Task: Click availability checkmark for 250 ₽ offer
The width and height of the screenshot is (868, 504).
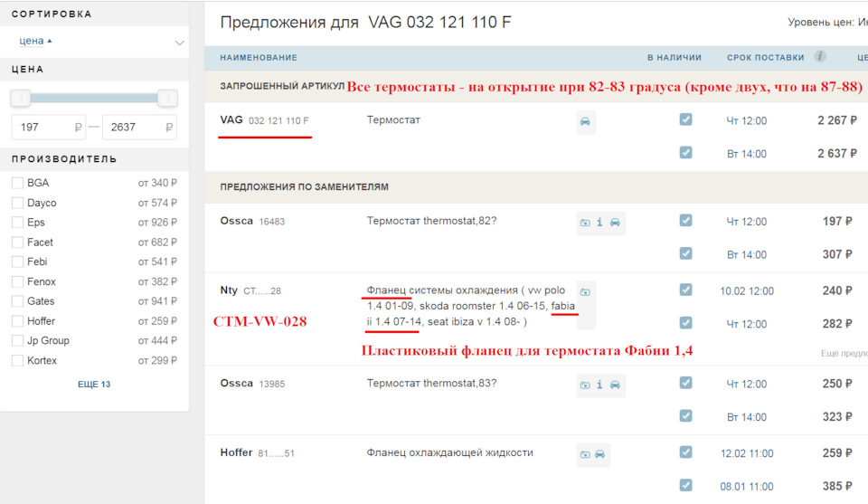Action: click(686, 383)
